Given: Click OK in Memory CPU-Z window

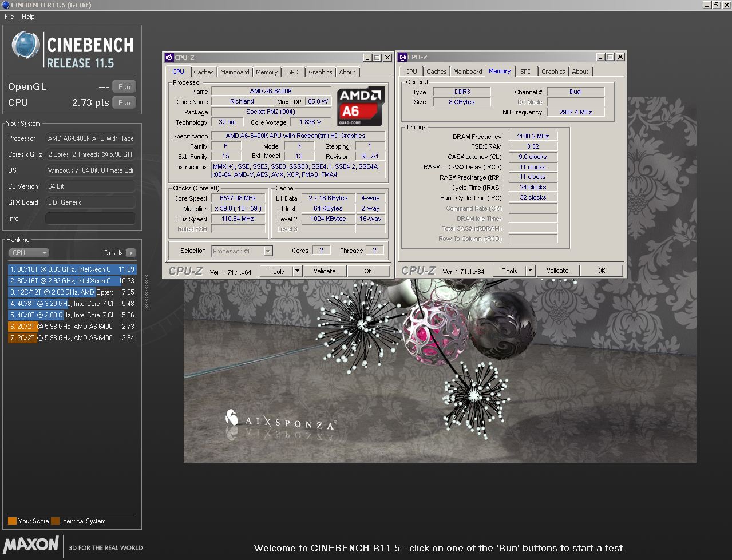Looking at the screenshot, I should (601, 271).
